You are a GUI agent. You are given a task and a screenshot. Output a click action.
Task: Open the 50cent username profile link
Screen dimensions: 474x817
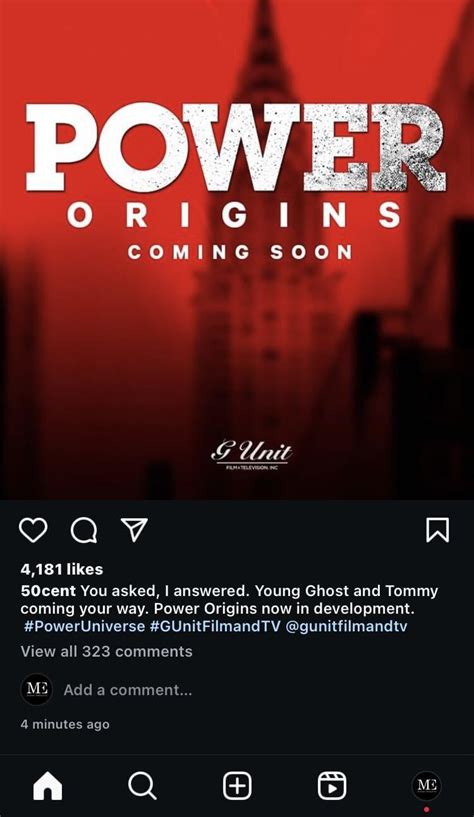coord(48,591)
